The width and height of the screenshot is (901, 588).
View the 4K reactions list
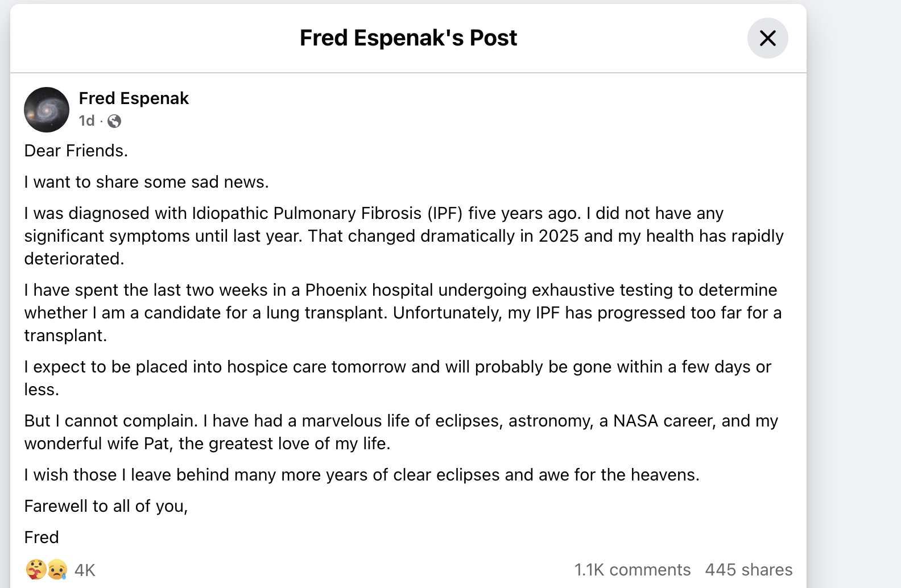point(85,570)
